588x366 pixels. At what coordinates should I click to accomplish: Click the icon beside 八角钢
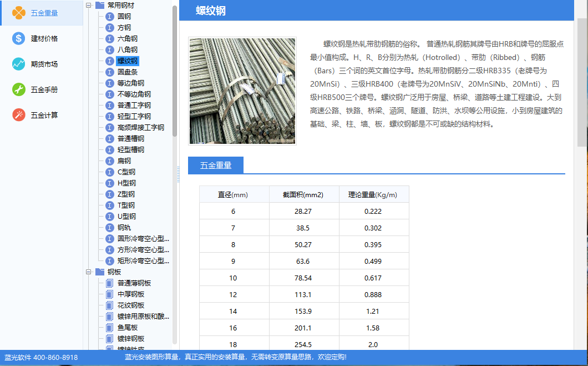(x=109, y=50)
